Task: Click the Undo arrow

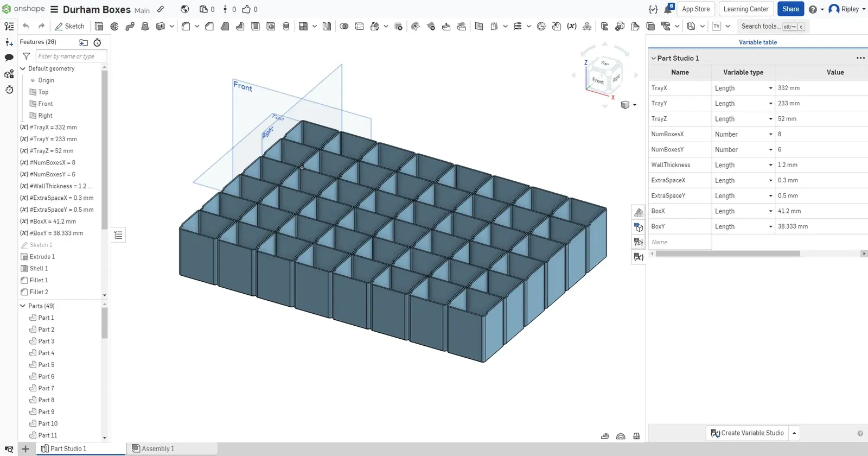Action: click(x=25, y=26)
